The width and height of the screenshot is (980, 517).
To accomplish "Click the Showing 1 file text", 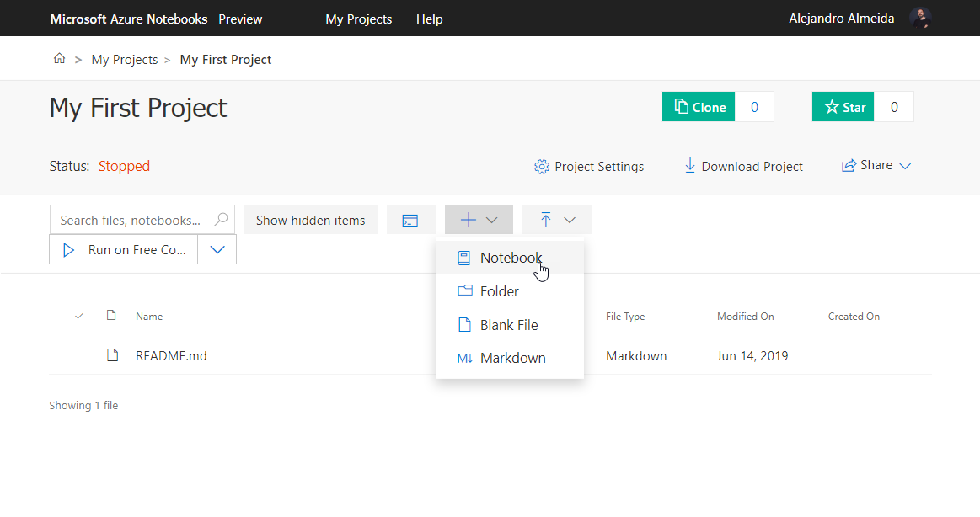I will 83,406.
